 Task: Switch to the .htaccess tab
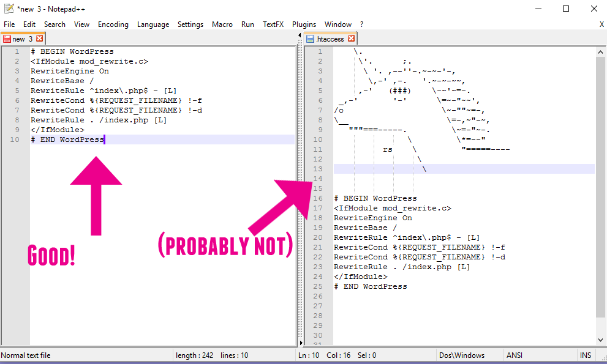click(330, 39)
